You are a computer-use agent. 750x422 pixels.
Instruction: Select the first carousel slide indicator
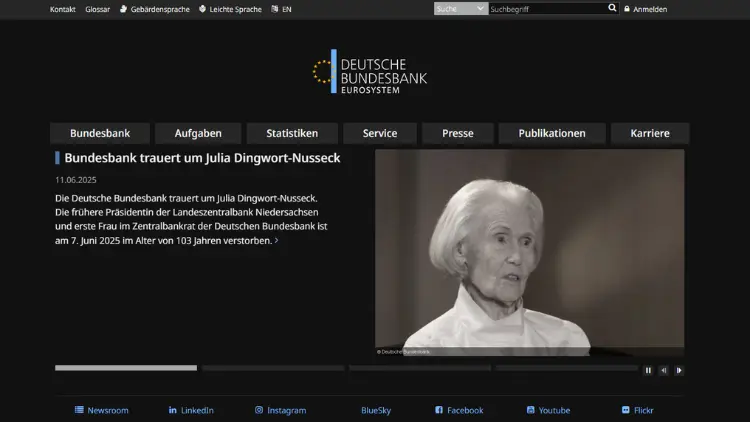coord(126,368)
